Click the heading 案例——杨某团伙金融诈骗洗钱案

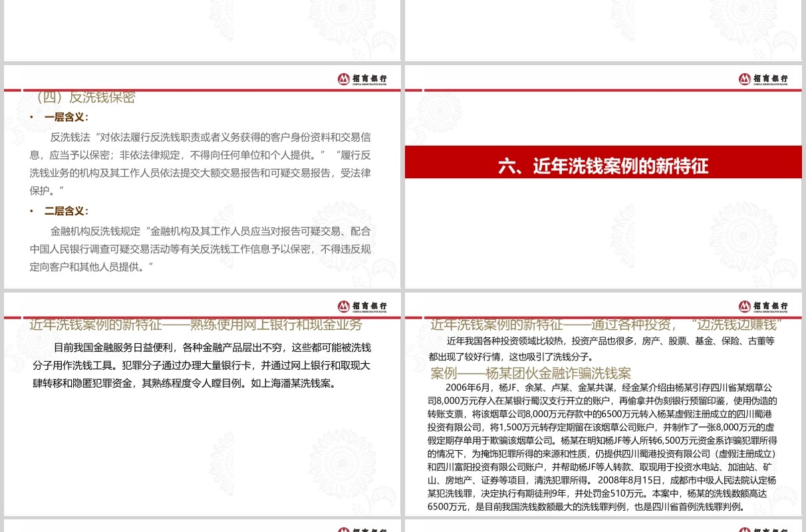tap(531, 373)
